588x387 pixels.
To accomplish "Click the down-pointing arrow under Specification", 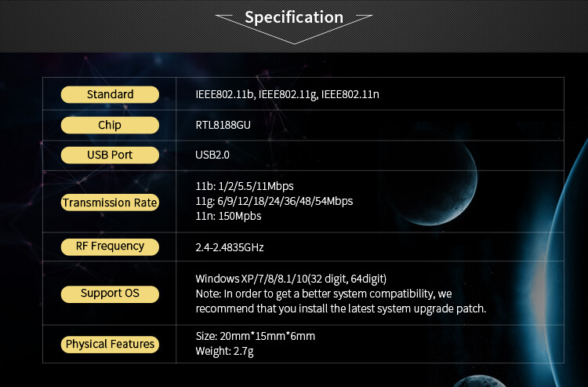I will coord(294,30).
